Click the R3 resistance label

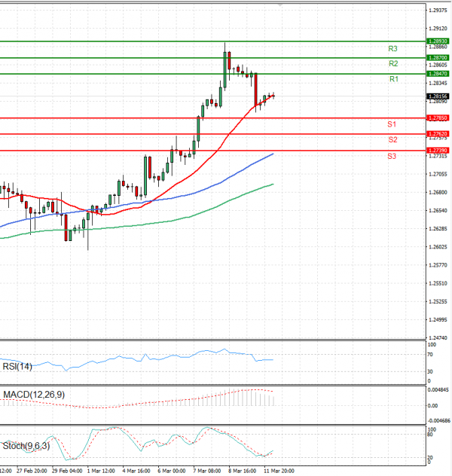(x=392, y=48)
